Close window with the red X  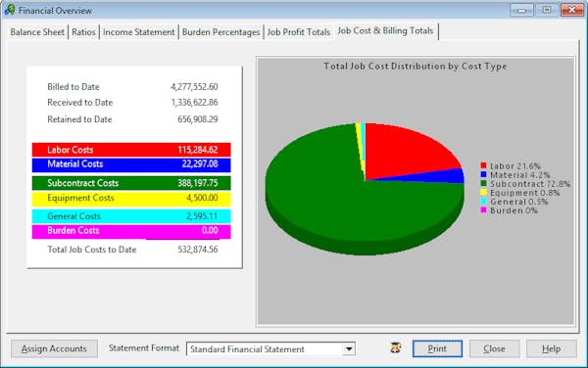(572, 10)
